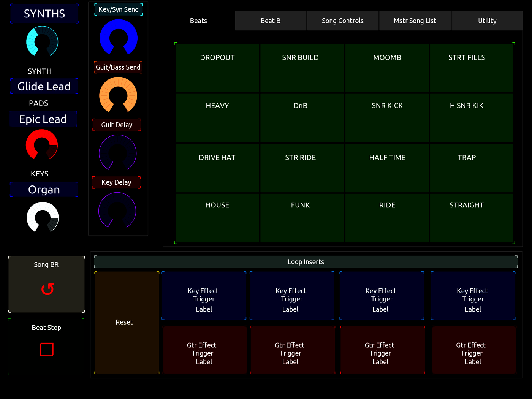Click the blue Key/Syn Send knob
This screenshot has width=532, height=399.
coord(119,38)
